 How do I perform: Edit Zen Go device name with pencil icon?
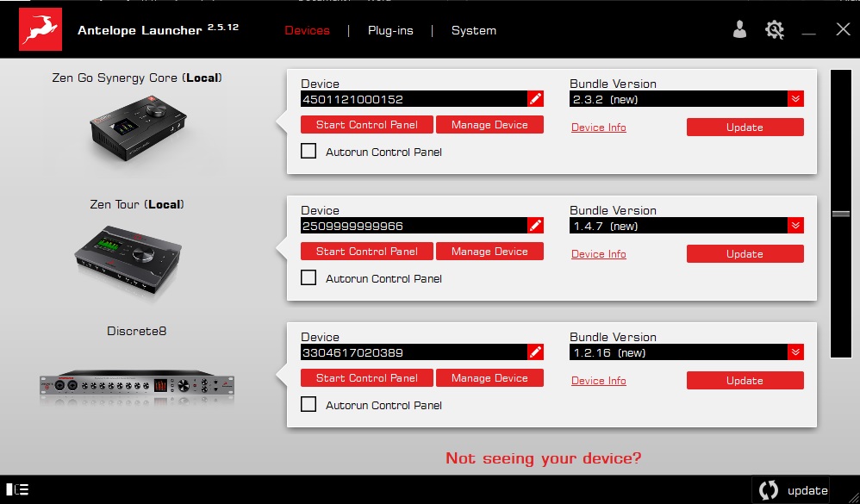(x=535, y=99)
